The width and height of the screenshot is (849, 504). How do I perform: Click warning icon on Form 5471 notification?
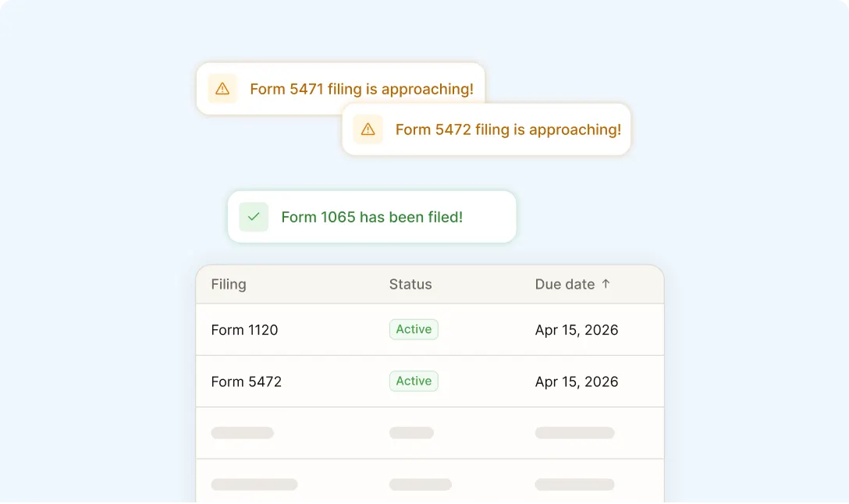click(222, 89)
